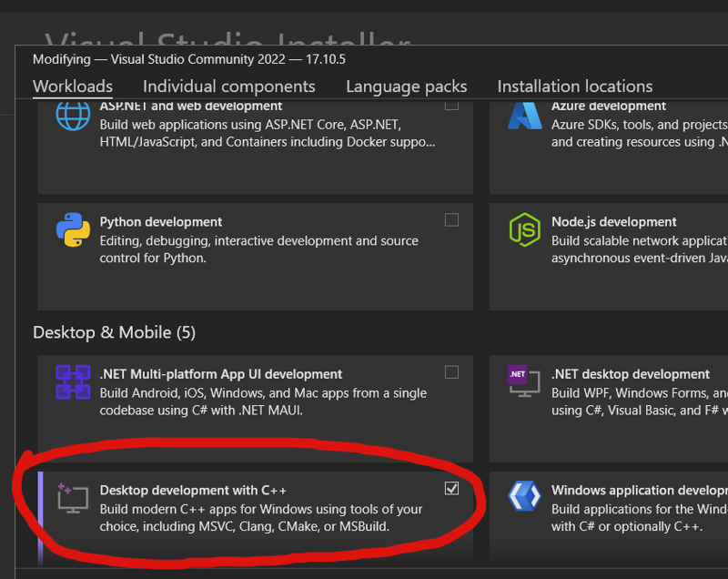Click the C++ card description mentioning MSVC, Clang
Viewport: 728px width, 579px height.
pyautogui.click(x=261, y=518)
